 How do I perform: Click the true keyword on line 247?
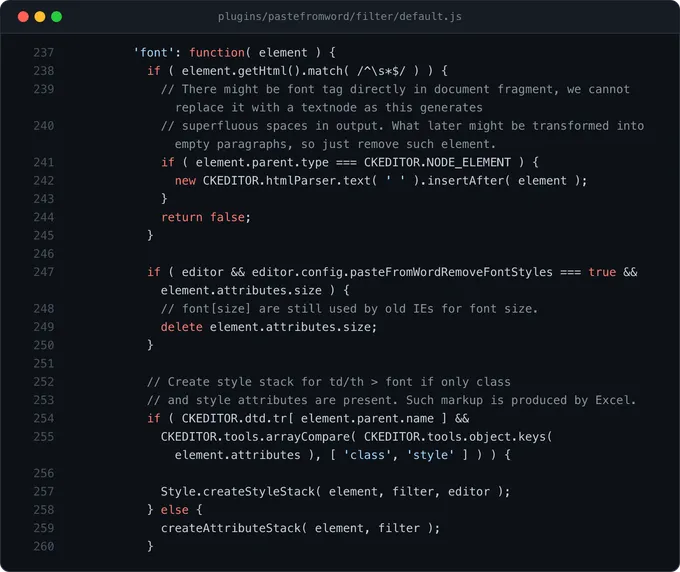click(x=602, y=272)
